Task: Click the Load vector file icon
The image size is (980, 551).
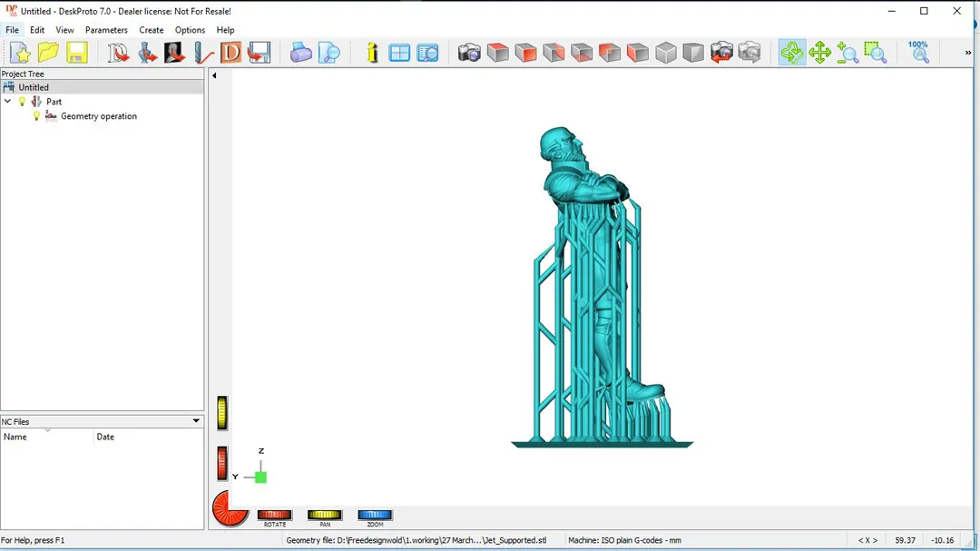Action: 118,53
